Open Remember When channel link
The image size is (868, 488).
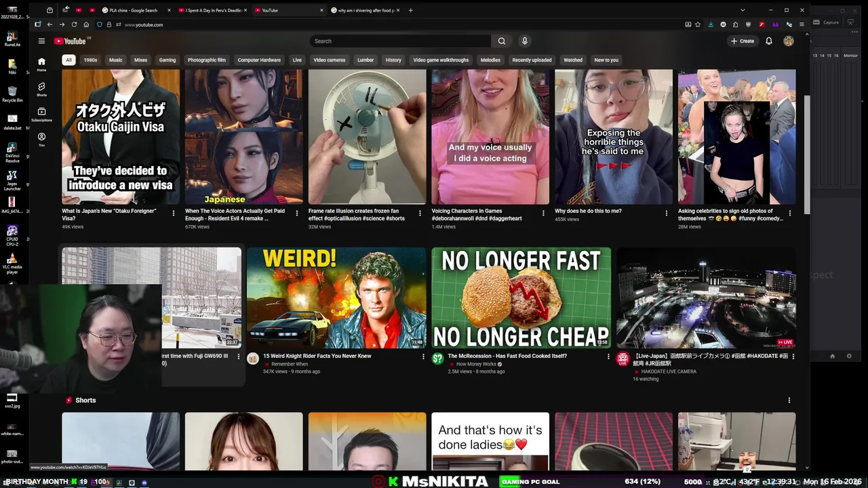coord(290,364)
